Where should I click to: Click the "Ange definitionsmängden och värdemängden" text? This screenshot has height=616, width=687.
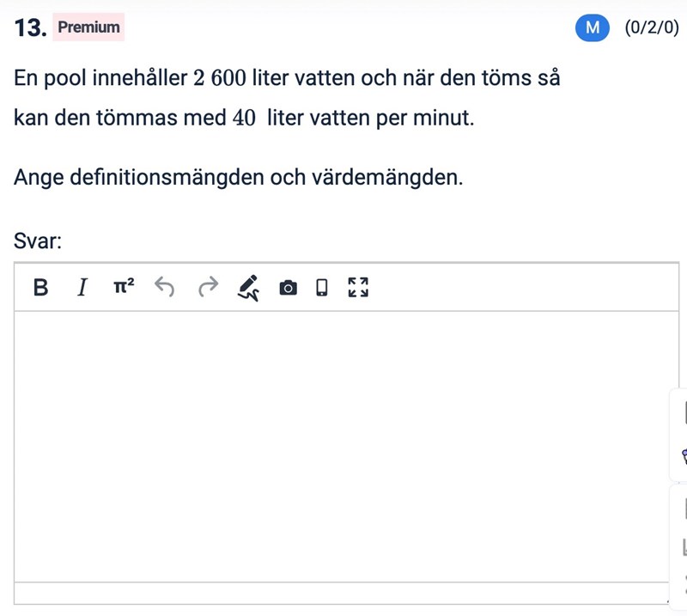click(x=239, y=178)
